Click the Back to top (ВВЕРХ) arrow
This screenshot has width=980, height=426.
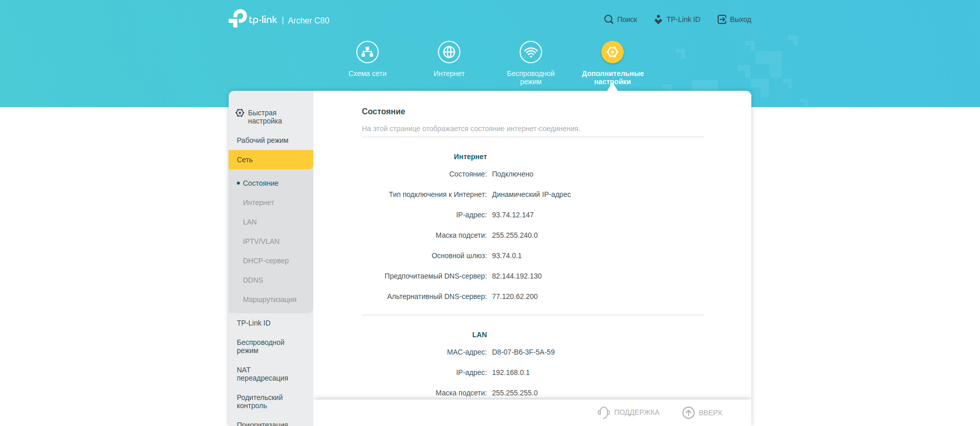click(689, 412)
